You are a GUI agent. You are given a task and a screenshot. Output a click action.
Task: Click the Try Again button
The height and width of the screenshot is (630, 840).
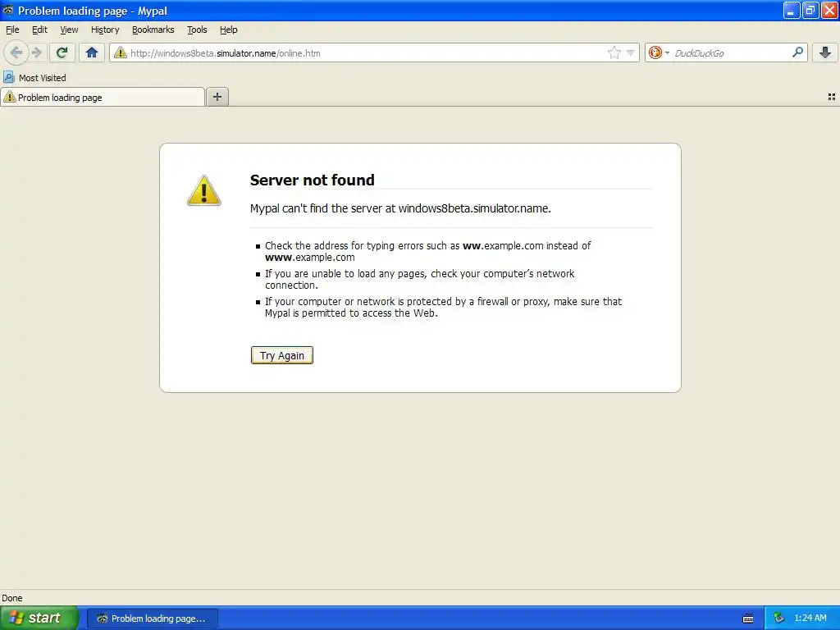click(x=282, y=355)
